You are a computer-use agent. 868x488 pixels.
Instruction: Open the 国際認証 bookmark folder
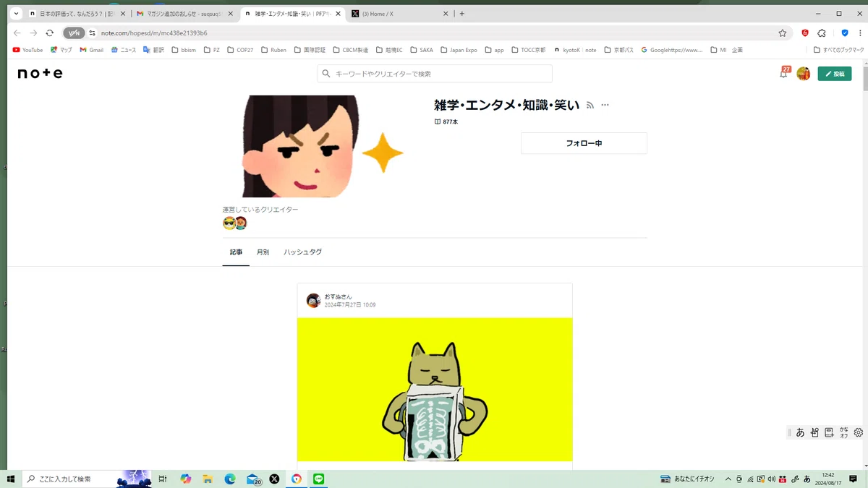click(310, 50)
